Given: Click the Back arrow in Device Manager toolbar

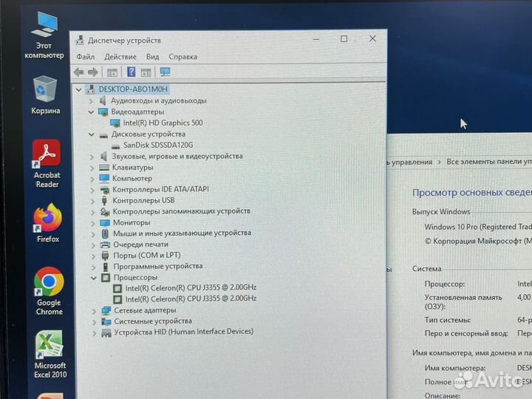Looking at the screenshot, I should click(79, 72).
